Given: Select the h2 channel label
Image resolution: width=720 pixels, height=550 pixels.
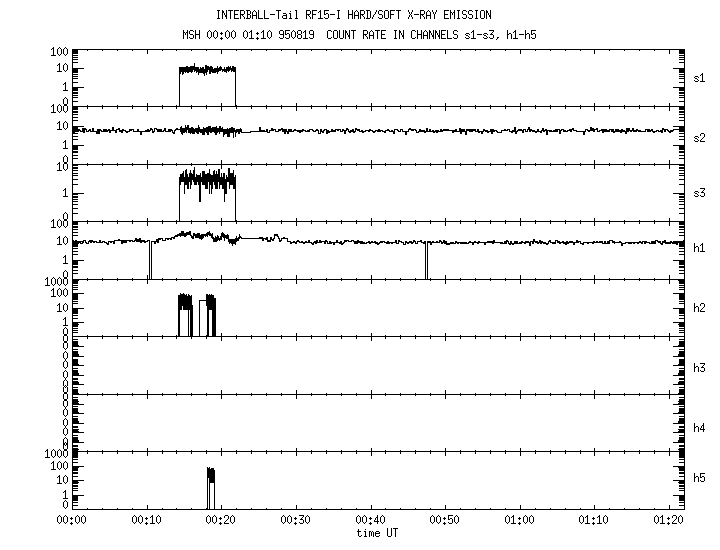Looking at the screenshot, I should [700, 308].
